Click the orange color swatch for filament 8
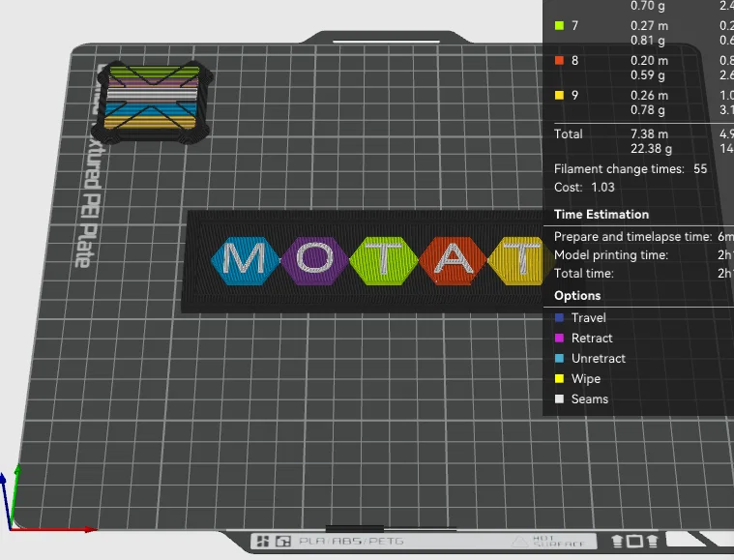 coord(559,60)
